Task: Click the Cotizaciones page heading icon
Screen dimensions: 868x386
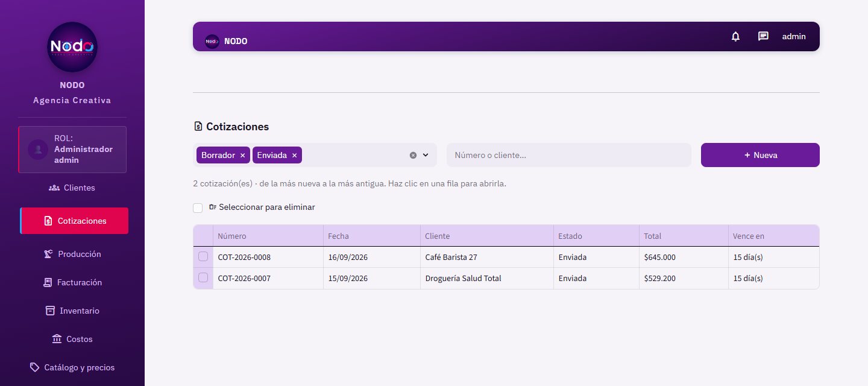Action: click(198, 127)
